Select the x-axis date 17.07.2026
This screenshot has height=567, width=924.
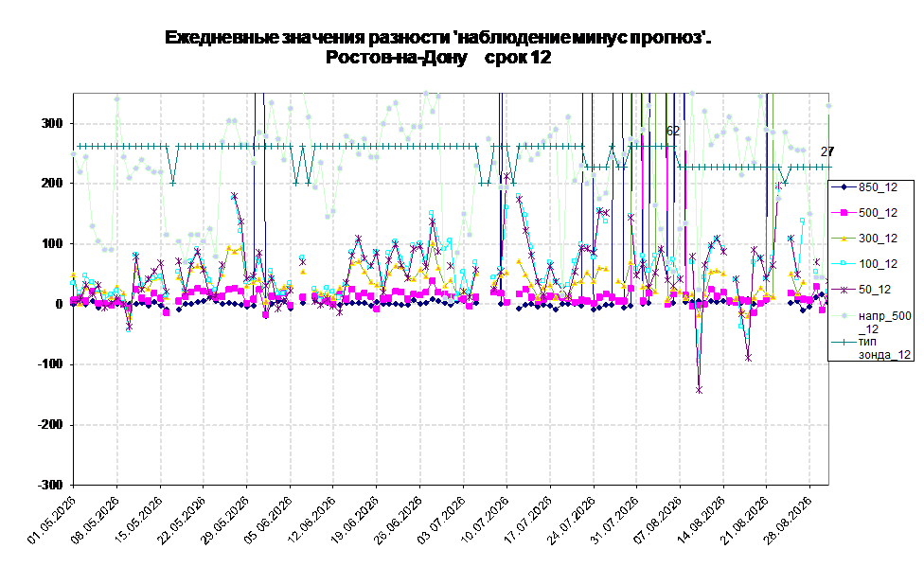[528, 520]
